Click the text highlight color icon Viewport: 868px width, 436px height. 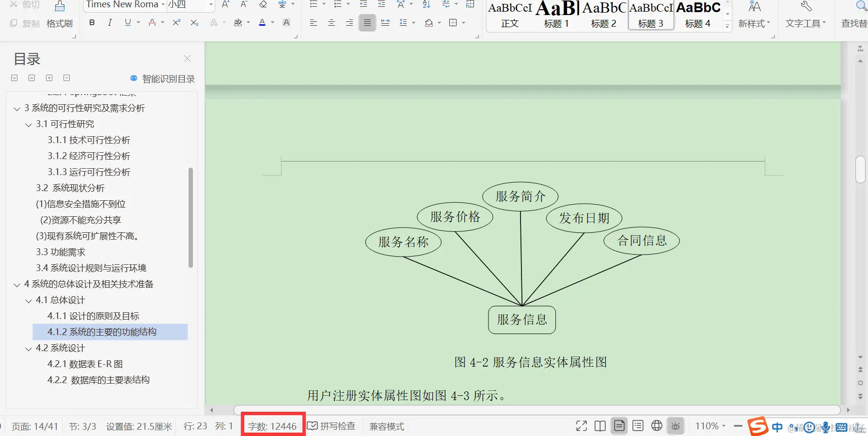click(238, 23)
